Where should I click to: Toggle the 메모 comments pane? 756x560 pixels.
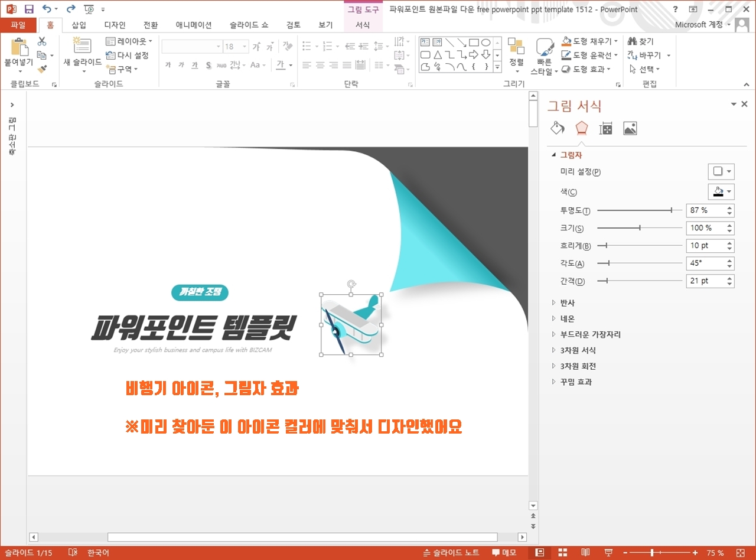(504, 553)
